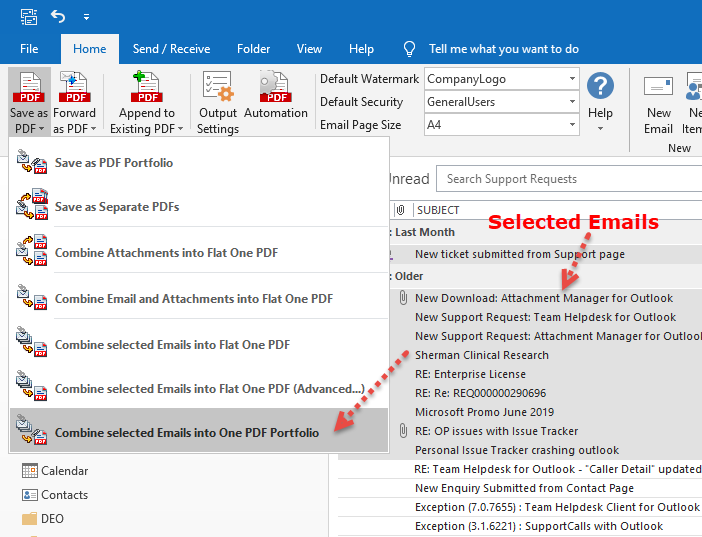This screenshot has width=702, height=537.
Task: Select email "Exception (7.0.7655) : Team Helpdesk Client"
Action: [557, 507]
